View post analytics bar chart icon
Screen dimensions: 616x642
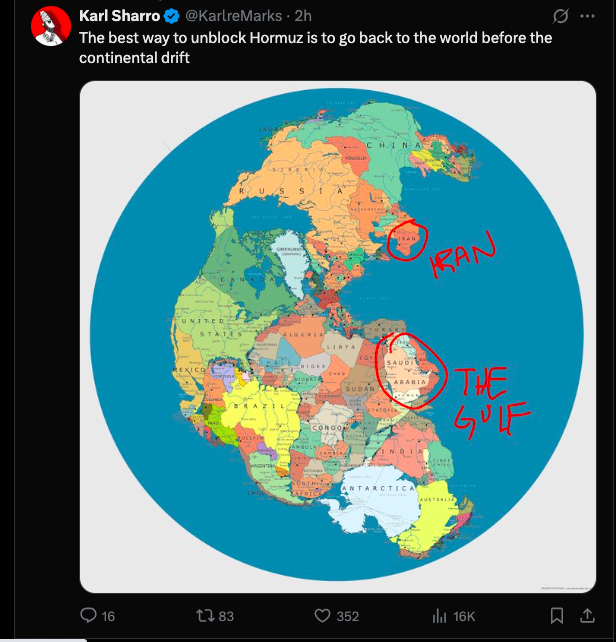click(439, 615)
